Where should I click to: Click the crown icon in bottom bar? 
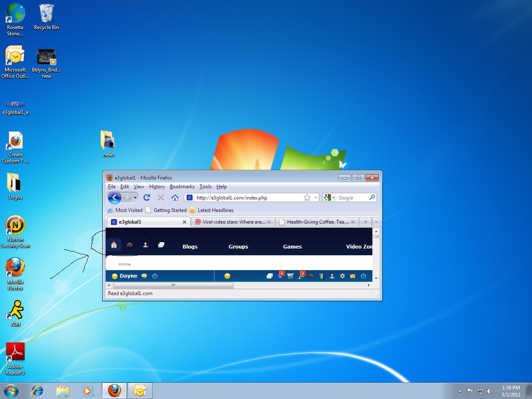click(x=353, y=276)
